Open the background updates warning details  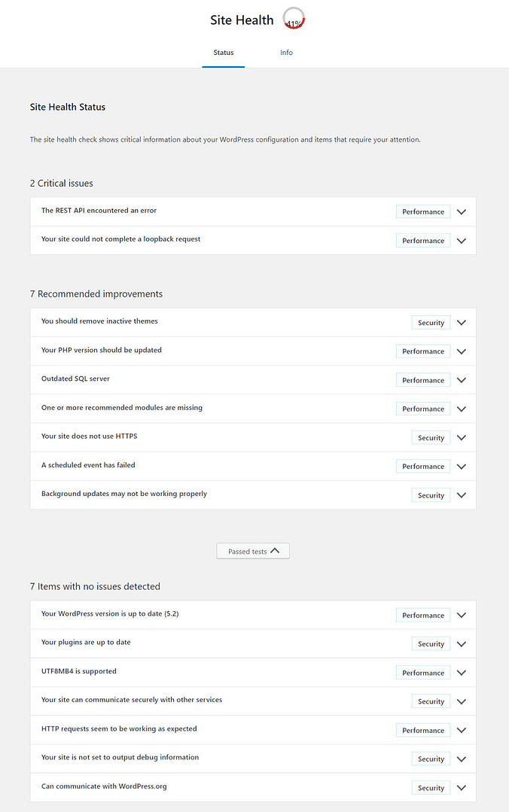[461, 494]
